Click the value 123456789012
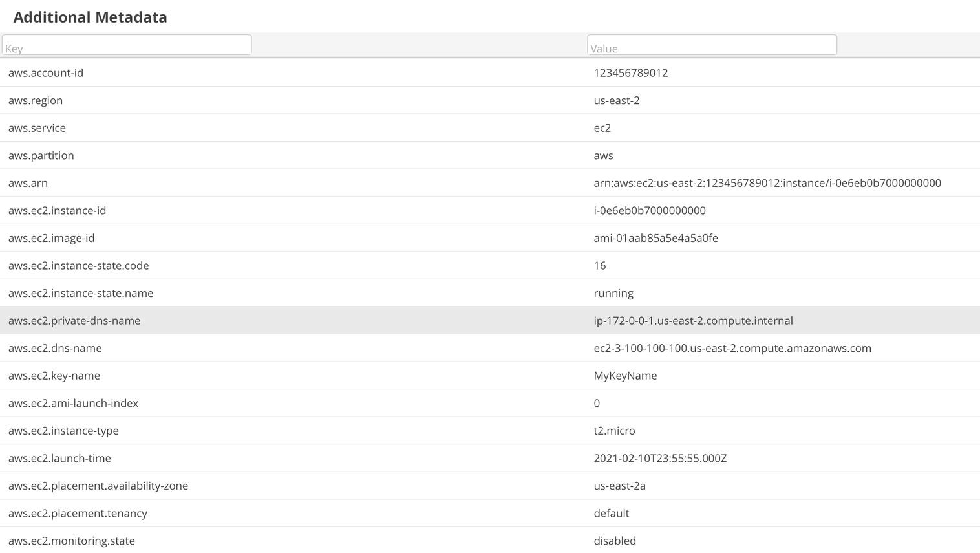This screenshot has height=553, width=980. pos(631,73)
